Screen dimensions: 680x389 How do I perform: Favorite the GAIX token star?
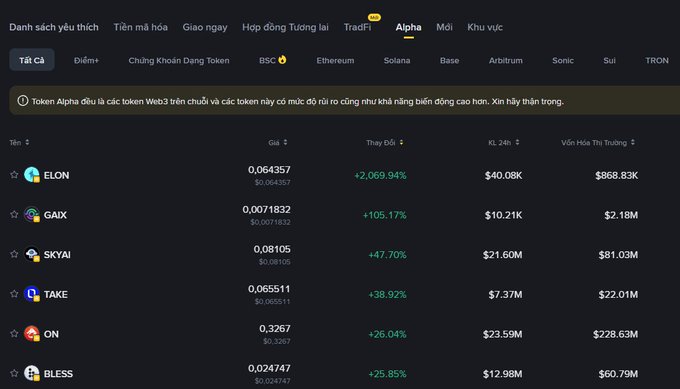(x=14, y=214)
